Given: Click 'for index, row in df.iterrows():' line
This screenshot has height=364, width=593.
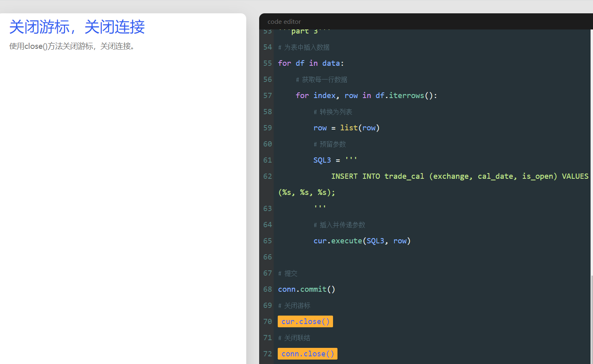Looking at the screenshot, I should pos(367,96).
